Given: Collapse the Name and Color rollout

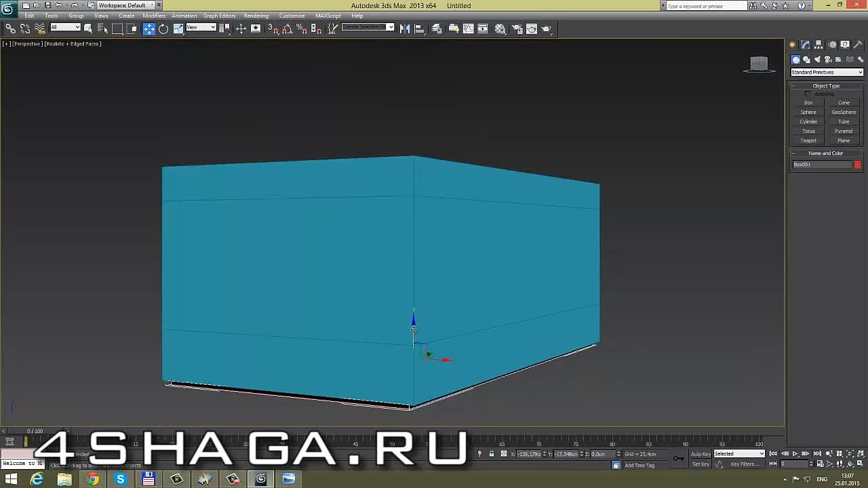Looking at the screenshot, I should pyautogui.click(x=825, y=153).
